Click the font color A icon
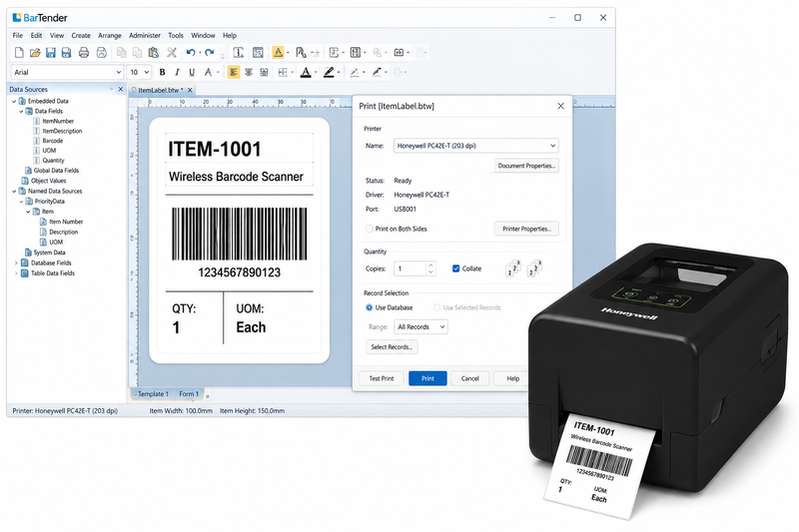The width and height of the screenshot is (799, 532). (x=306, y=72)
